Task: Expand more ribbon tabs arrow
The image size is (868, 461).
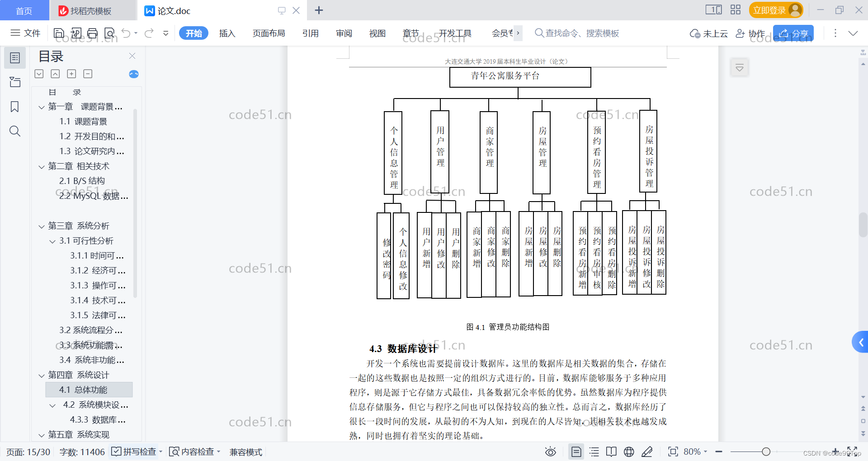Action: coord(518,33)
